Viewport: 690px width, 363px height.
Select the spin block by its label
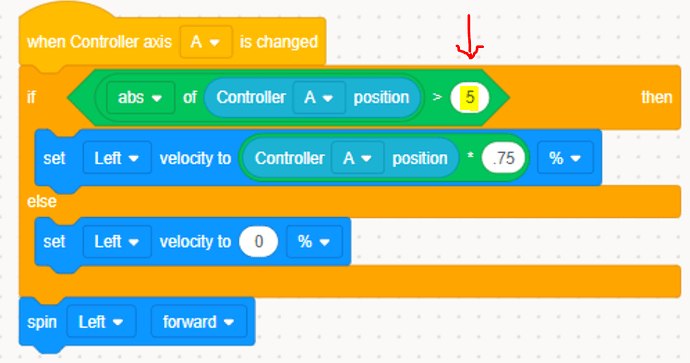pyautogui.click(x=42, y=323)
